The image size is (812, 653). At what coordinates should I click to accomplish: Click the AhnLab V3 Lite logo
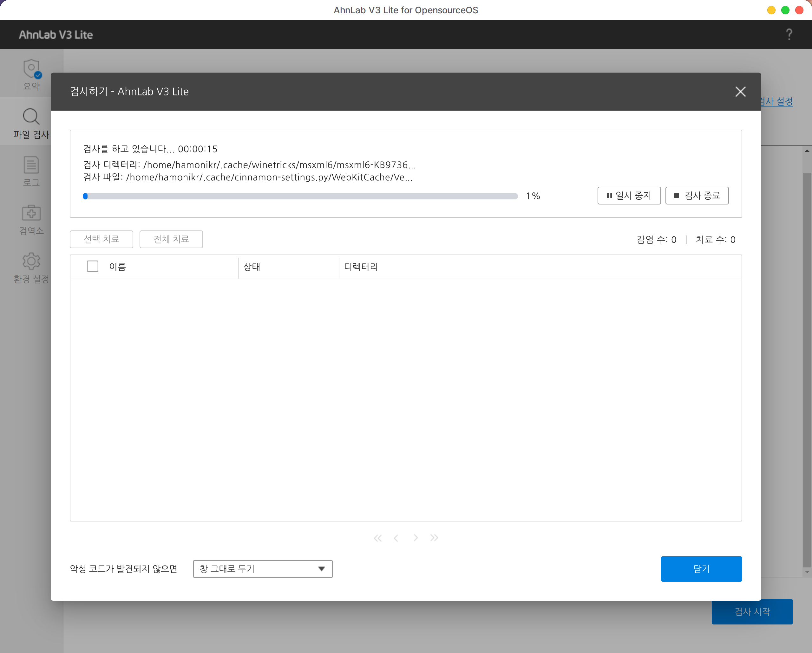[56, 35]
